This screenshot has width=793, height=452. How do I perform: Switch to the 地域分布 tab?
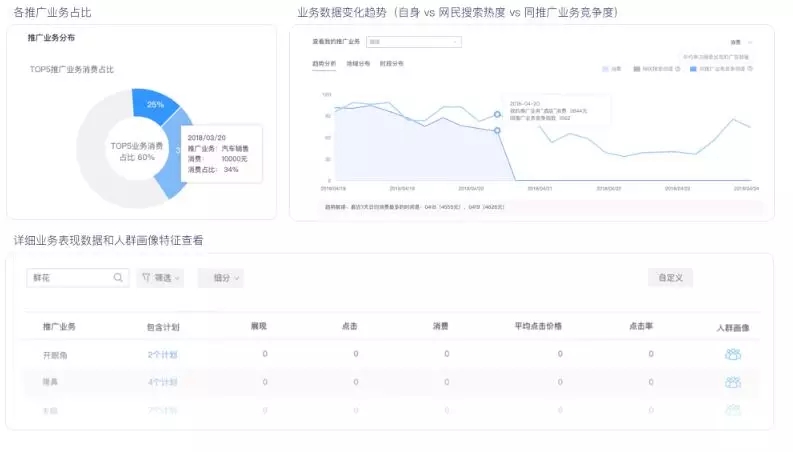point(358,64)
